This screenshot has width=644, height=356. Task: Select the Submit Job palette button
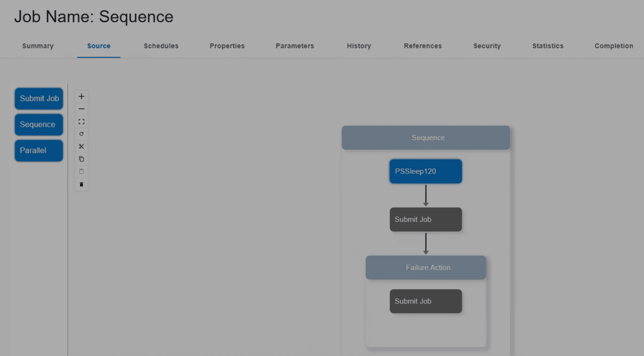[x=39, y=99]
